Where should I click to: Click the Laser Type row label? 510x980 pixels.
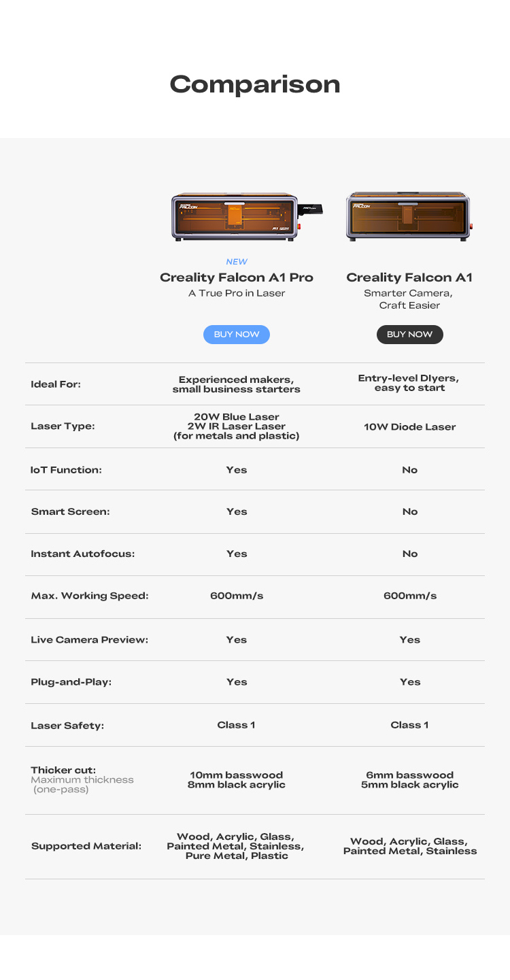click(x=63, y=426)
